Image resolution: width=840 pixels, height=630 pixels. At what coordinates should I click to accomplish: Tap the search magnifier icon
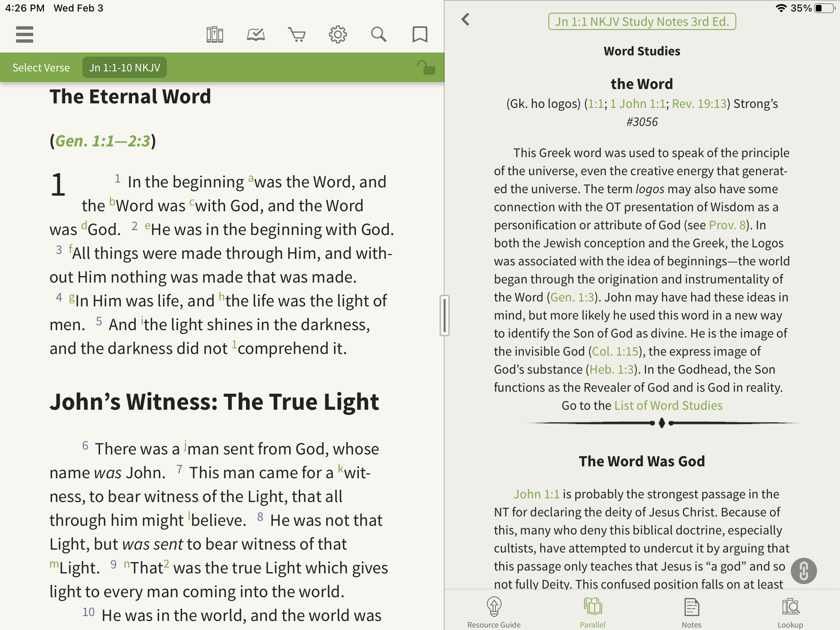pyautogui.click(x=379, y=34)
